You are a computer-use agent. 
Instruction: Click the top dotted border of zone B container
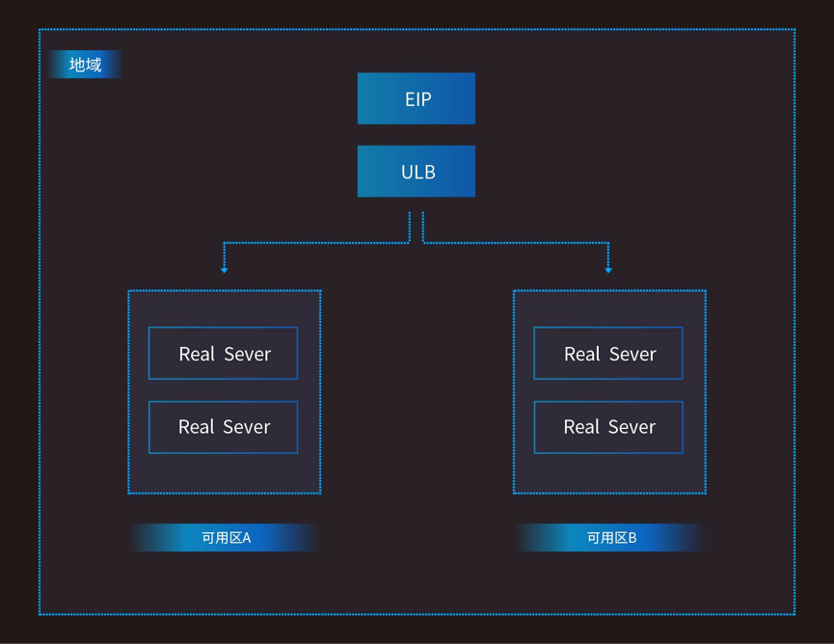point(609,291)
